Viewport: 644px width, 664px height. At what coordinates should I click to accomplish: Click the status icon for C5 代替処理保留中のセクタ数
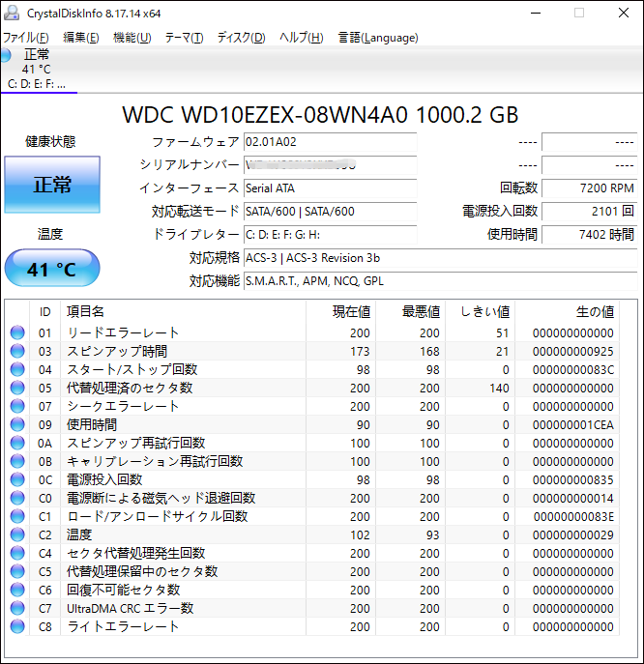17,571
